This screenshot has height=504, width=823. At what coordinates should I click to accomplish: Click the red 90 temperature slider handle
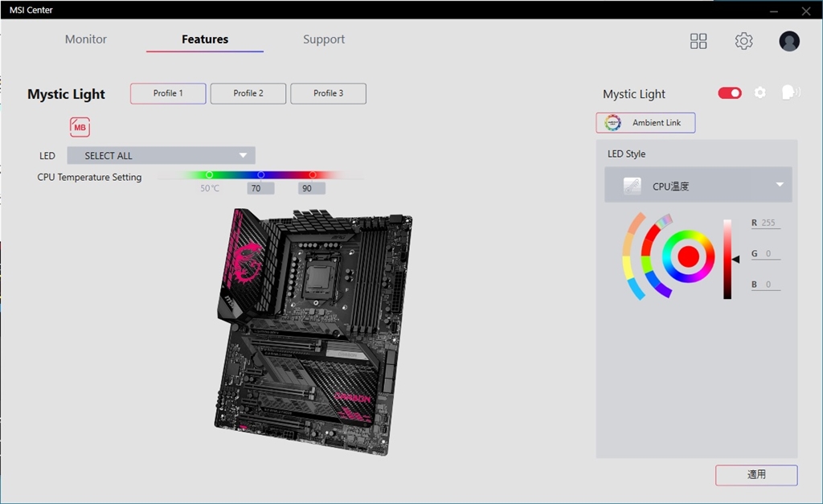tap(313, 174)
